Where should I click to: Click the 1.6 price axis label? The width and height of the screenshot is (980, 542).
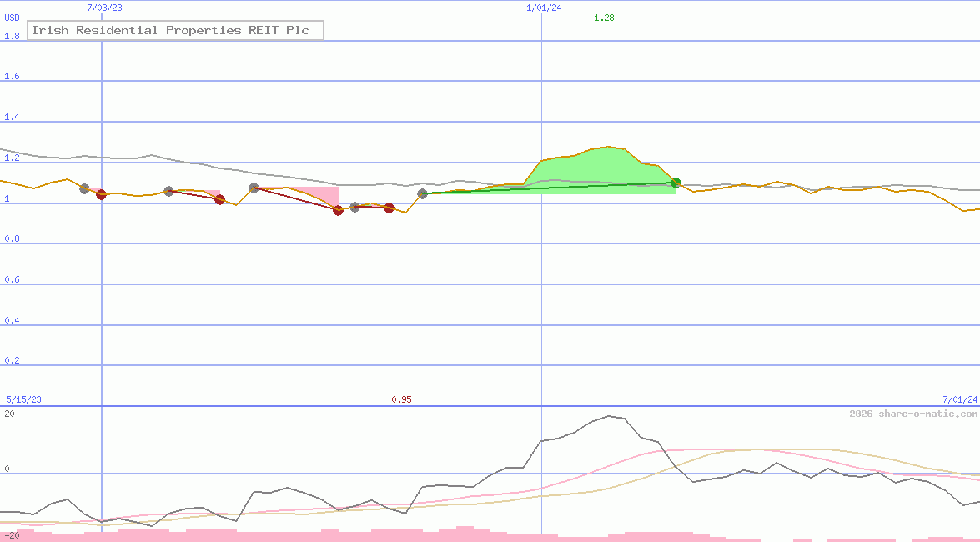12,76
